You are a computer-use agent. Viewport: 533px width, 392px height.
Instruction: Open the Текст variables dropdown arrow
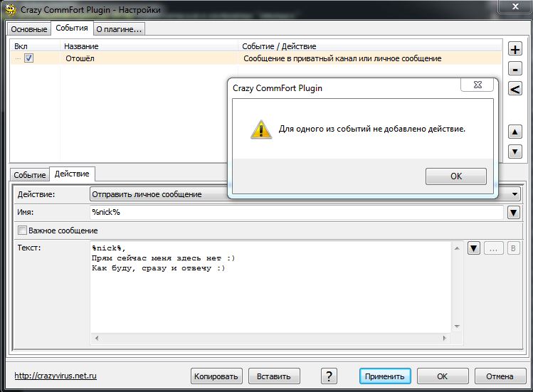coord(474,248)
